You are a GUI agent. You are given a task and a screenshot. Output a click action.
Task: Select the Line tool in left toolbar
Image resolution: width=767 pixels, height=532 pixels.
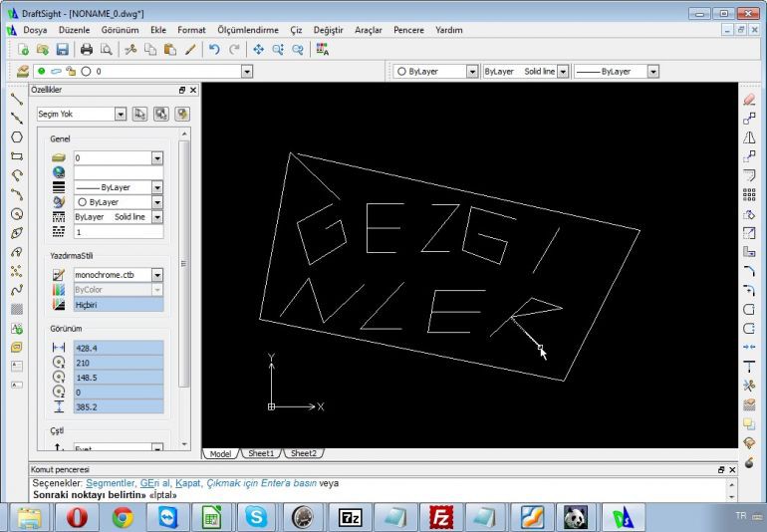click(17, 100)
